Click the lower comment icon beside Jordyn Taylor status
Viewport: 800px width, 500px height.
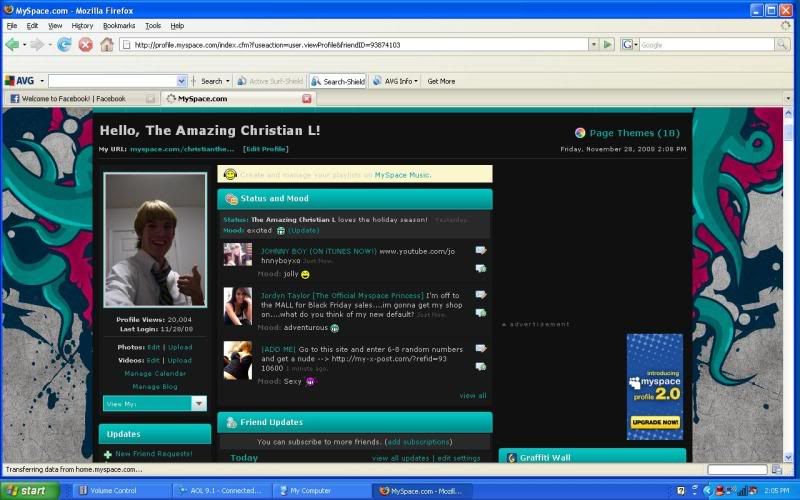coord(481,313)
